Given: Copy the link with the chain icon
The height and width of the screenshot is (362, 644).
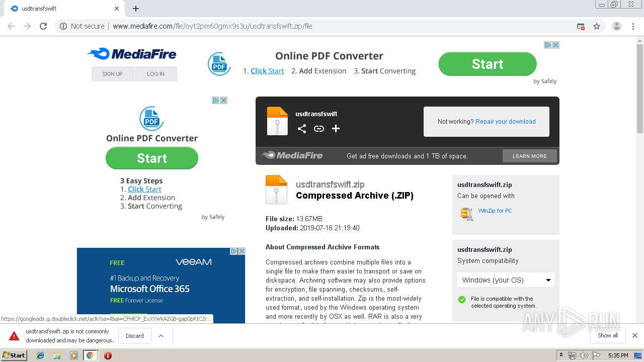Looking at the screenshot, I should (x=319, y=129).
